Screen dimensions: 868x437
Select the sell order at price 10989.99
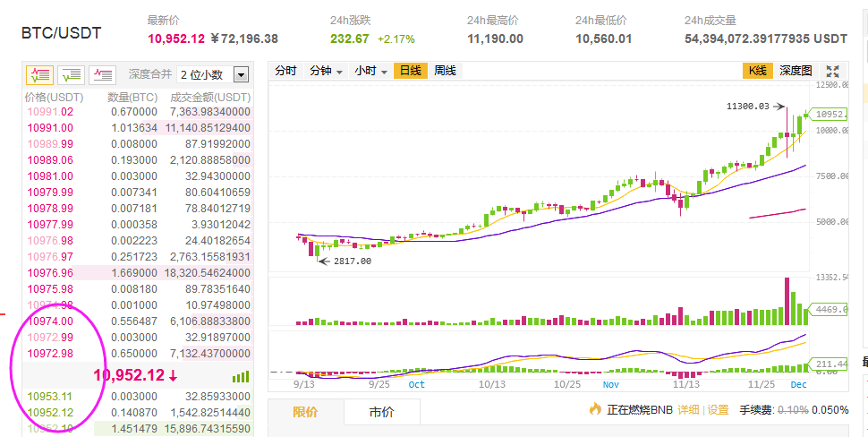(137, 144)
